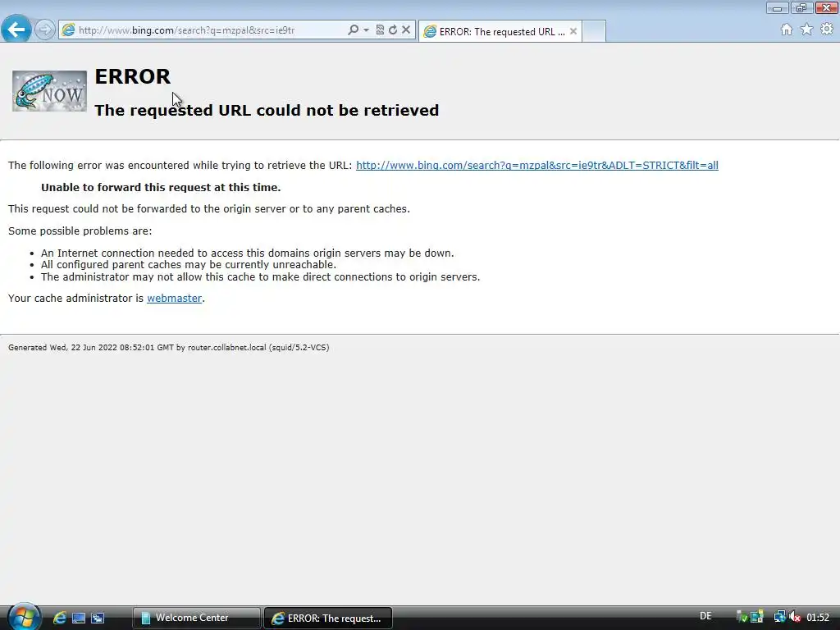Click 'Unable to forward this request' text
This screenshot has width=840, height=630.
[x=161, y=188]
